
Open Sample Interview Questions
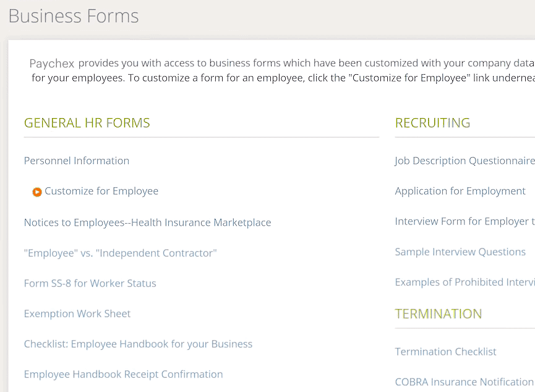pyautogui.click(x=460, y=252)
